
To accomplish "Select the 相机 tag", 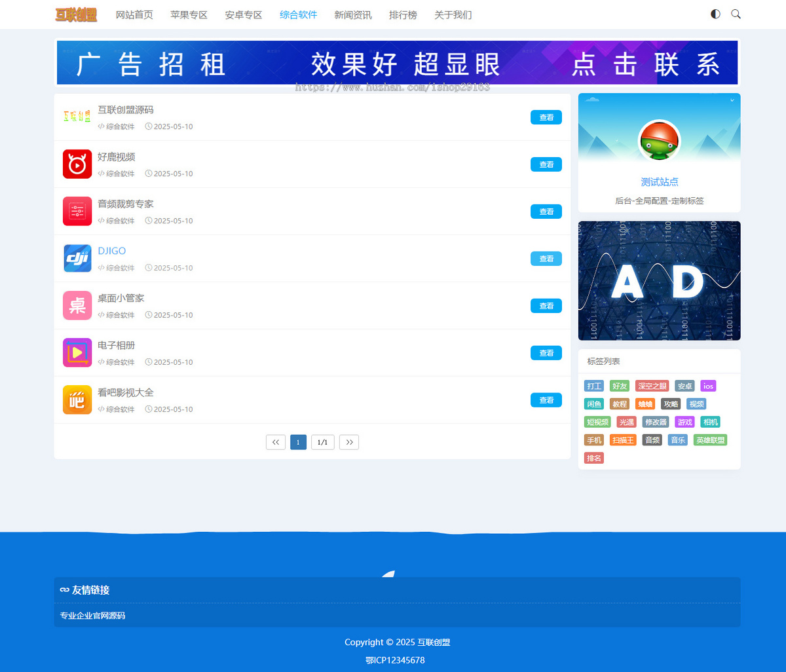I will [x=710, y=422].
